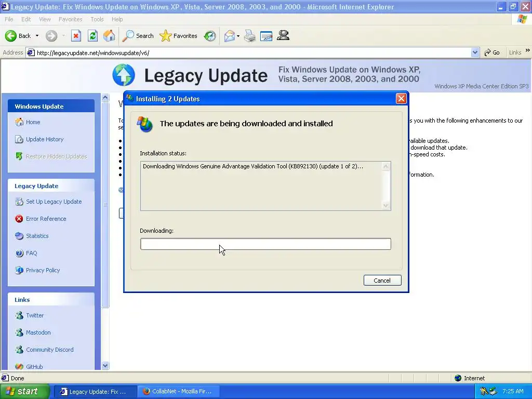532x399 pixels.
Task: Open the Home link in sidebar
Action: coord(33,122)
